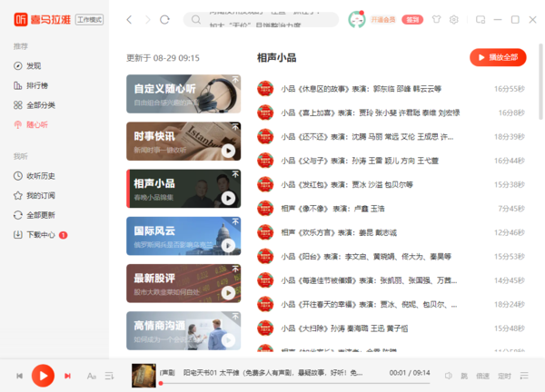Select track 小品《开往春天的幸福》
This screenshot has height=392, width=545.
391,305
